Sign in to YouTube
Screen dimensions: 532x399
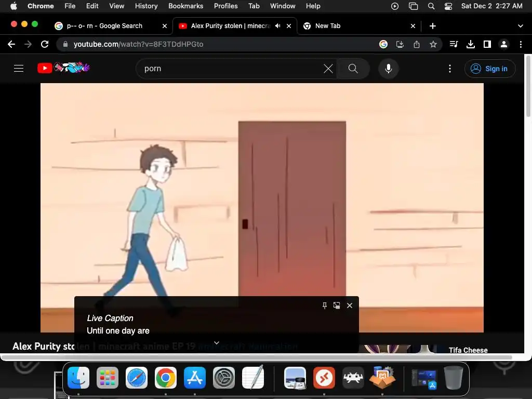tap(489, 69)
